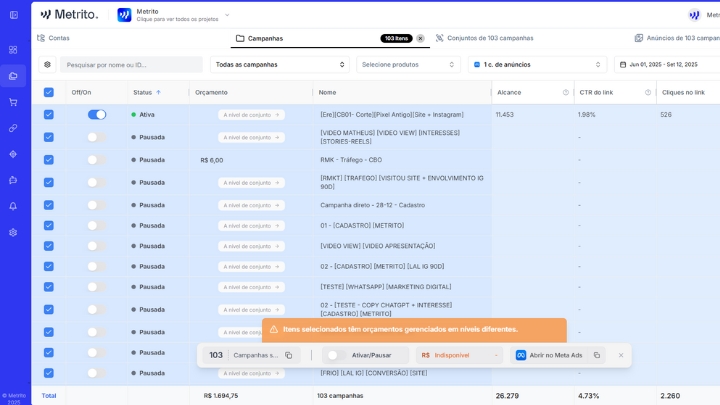The height and width of the screenshot is (405, 720).
Task: Click the Off/On column header
Action: click(81, 92)
